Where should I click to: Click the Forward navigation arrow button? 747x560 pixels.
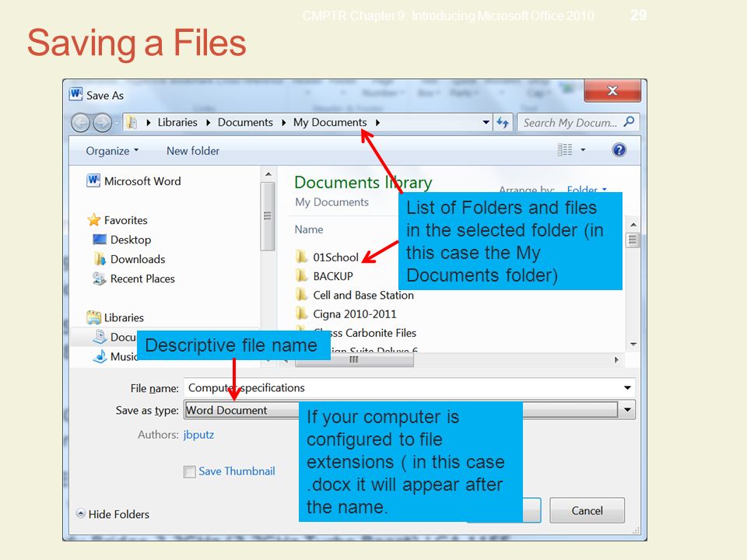(102, 123)
